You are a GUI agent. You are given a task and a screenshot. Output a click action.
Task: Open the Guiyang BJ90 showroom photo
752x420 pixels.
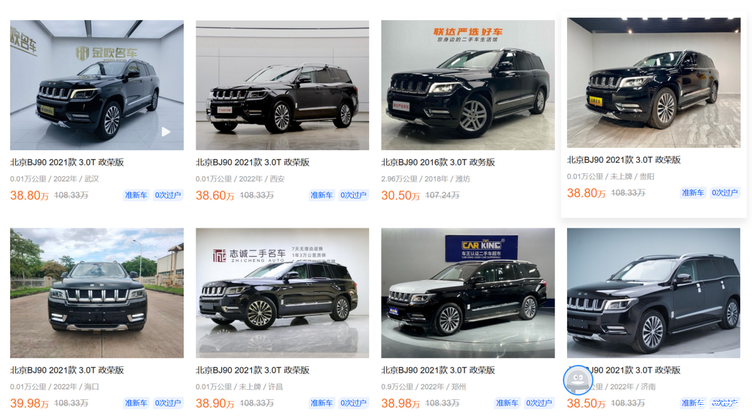pyautogui.click(x=653, y=82)
